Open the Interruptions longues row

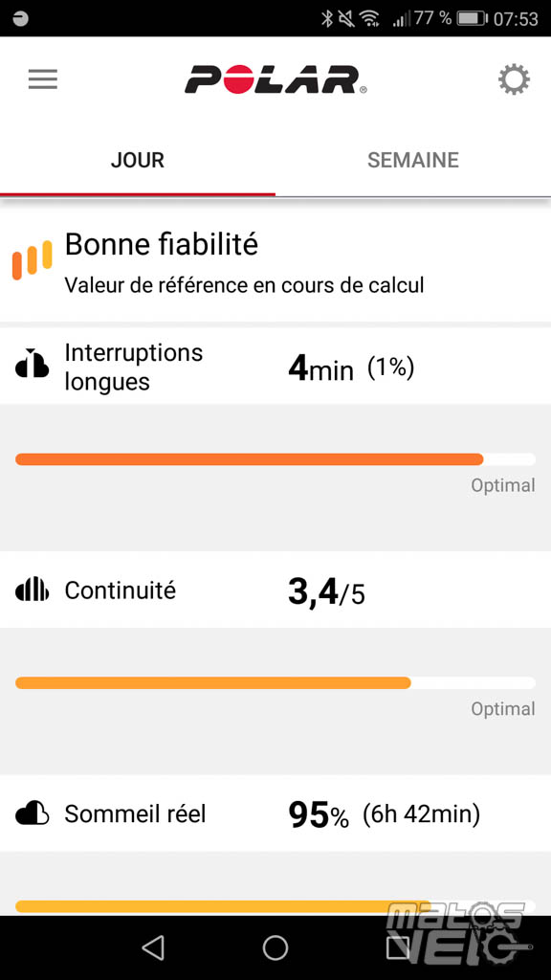275,367
